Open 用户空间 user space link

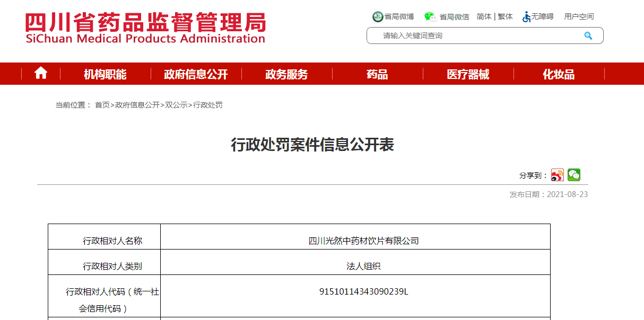click(x=579, y=16)
